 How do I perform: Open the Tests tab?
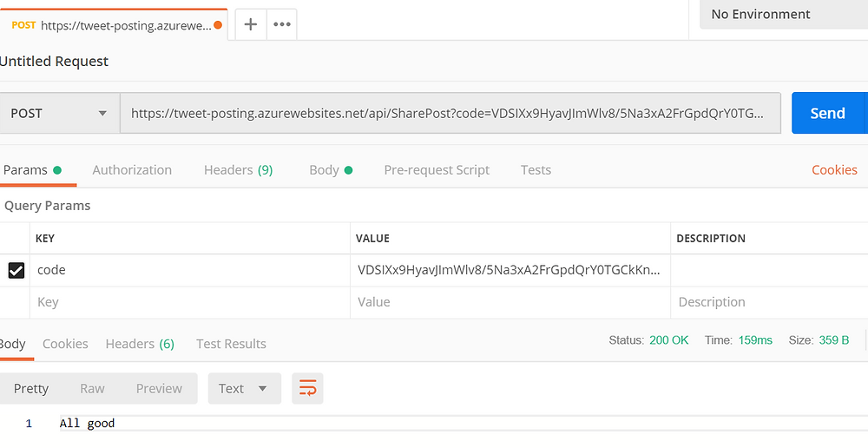pyautogui.click(x=536, y=170)
